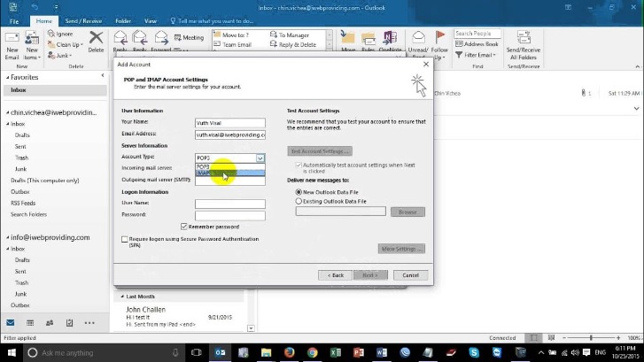This screenshot has width=644, height=362.
Task: Click the Account Type dropdown arrow
Action: (260, 158)
